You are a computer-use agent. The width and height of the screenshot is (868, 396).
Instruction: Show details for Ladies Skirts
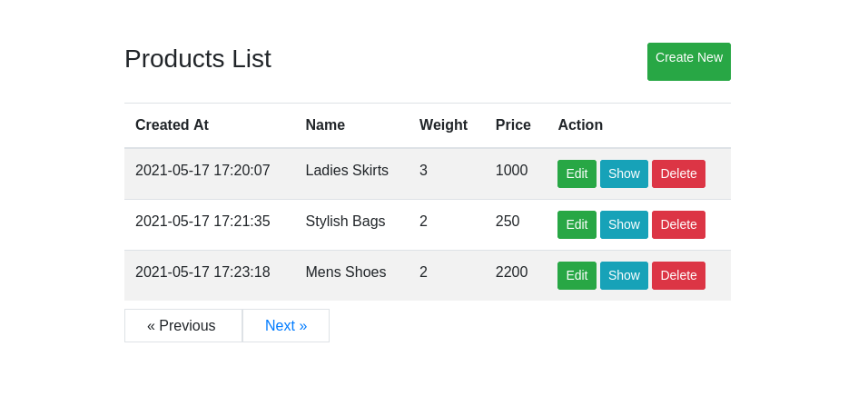coord(624,173)
